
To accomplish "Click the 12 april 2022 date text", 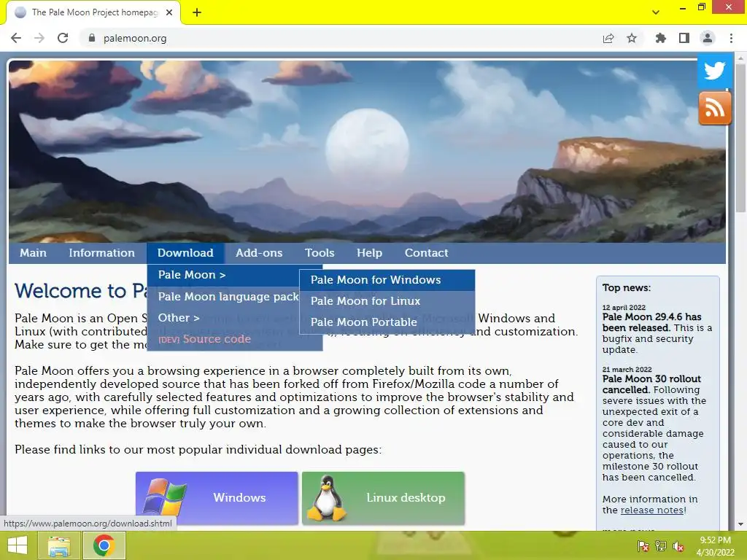I will click(x=624, y=308).
